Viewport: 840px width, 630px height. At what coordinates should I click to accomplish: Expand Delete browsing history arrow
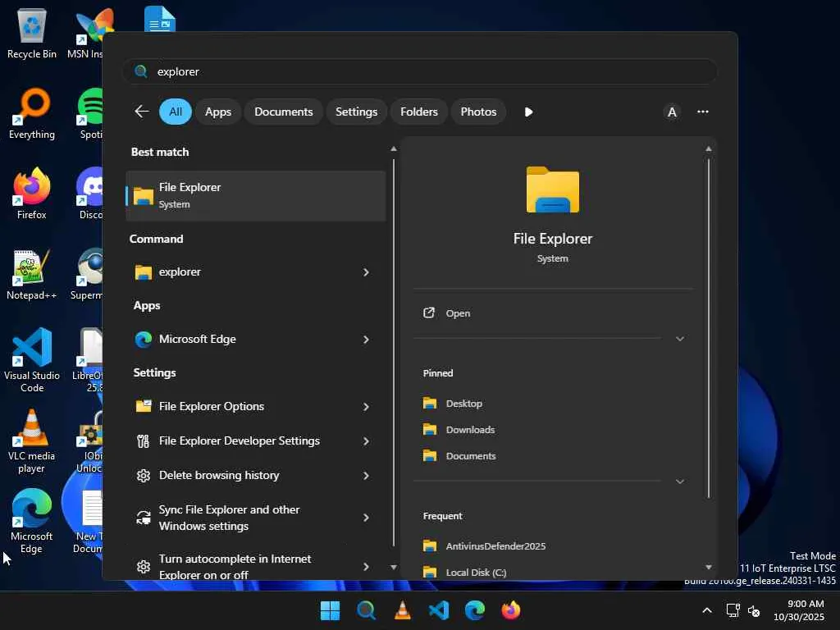366,475
